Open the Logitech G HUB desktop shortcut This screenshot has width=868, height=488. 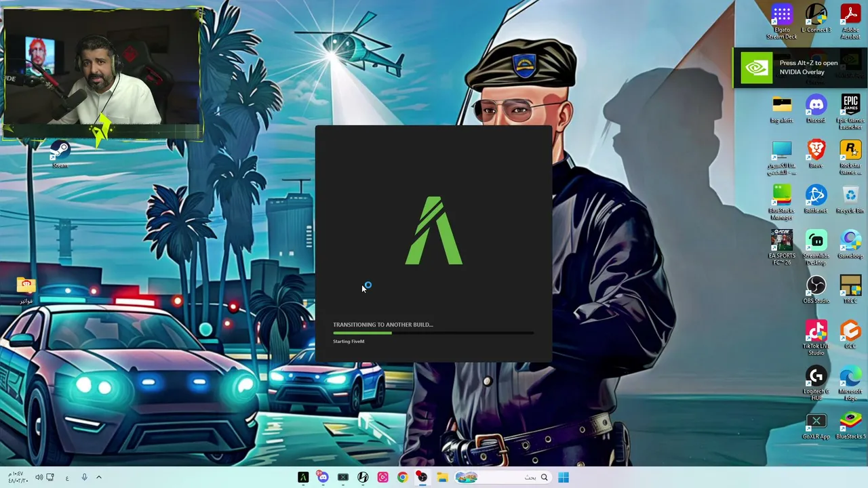point(816,384)
